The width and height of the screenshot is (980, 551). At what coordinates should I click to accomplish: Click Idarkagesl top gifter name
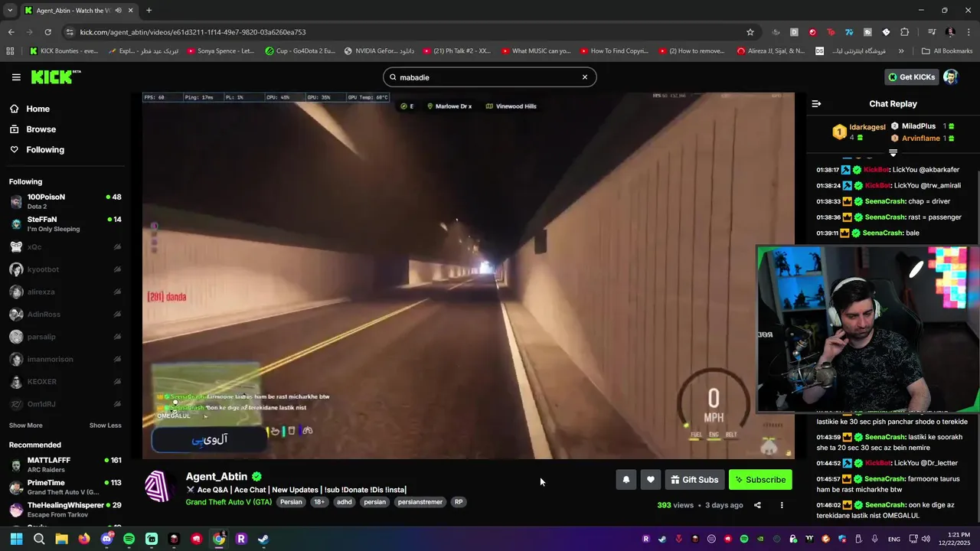click(867, 126)
